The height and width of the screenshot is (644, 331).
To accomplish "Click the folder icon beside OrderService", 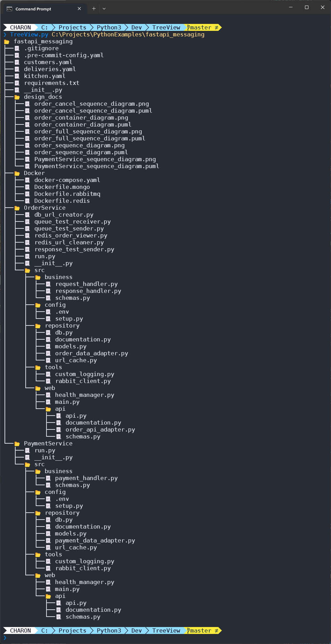I will click(17, 208).
